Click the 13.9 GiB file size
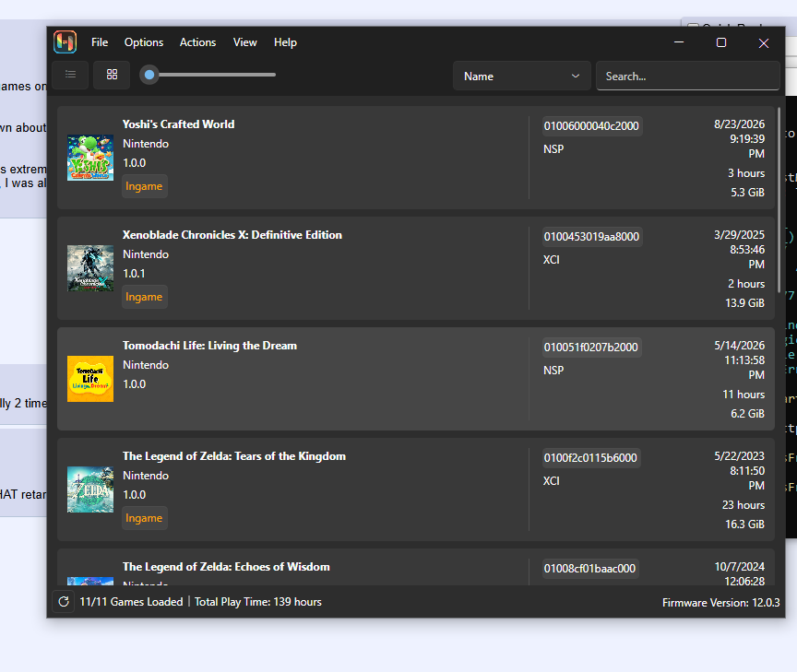797x672 pixels. point(744,303)
